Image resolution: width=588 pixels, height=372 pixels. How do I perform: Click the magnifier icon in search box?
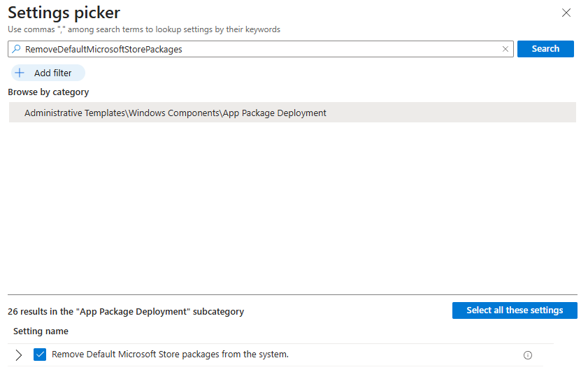(x=16, y=49)
